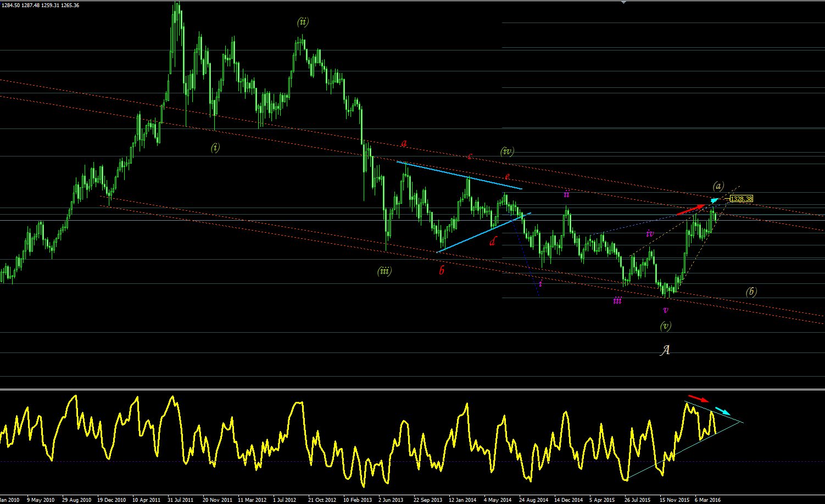Click the OHLC values text at top left
Viewport: 825px width, 504px height.
tap(41, 5)
